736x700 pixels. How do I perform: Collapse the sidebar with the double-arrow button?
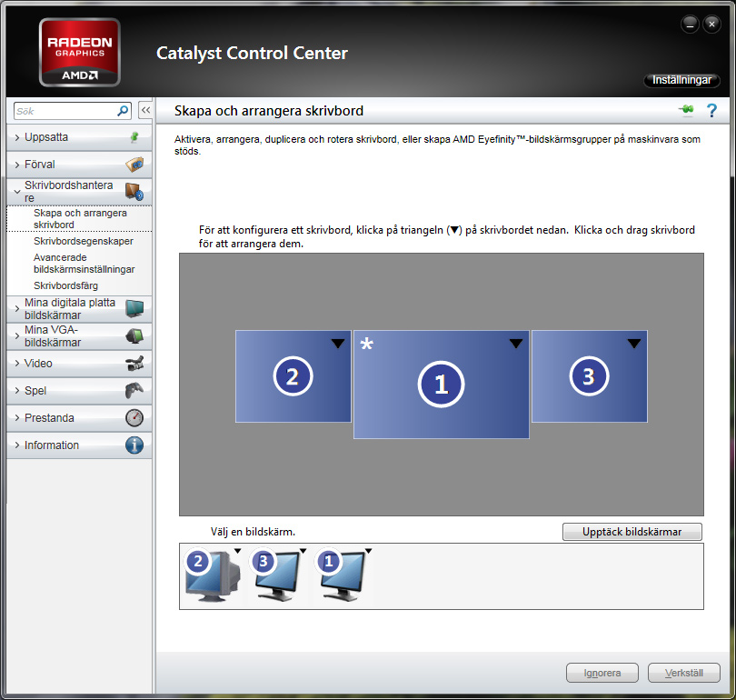click(144, 111)
